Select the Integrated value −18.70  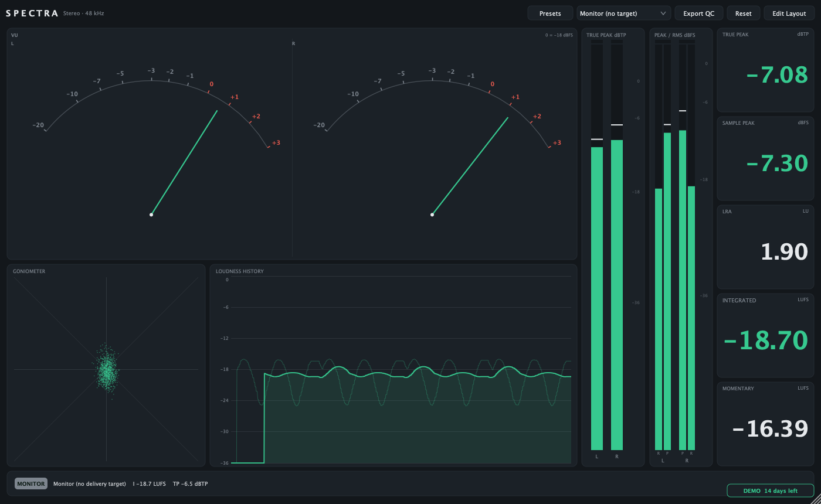[766, 340]
